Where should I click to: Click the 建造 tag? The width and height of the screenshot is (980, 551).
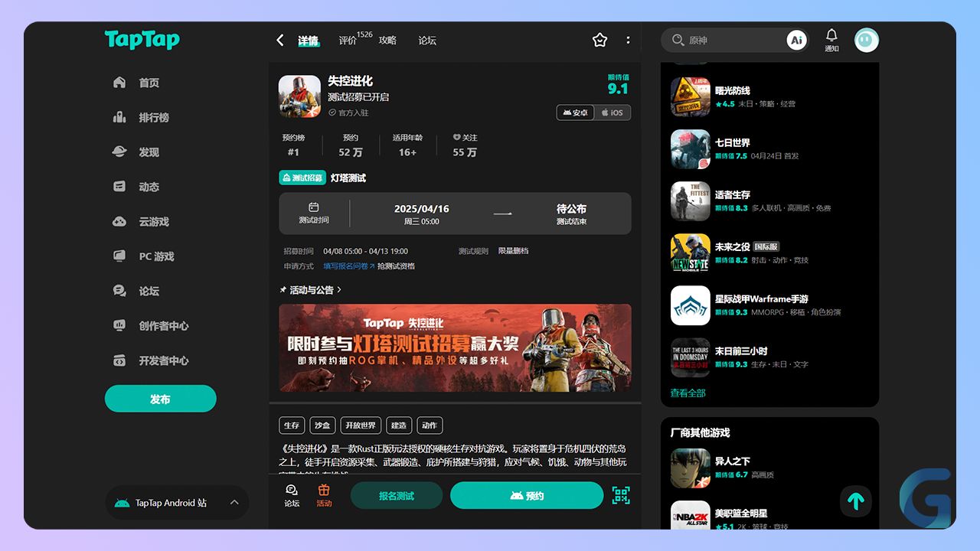click(399, 425)
